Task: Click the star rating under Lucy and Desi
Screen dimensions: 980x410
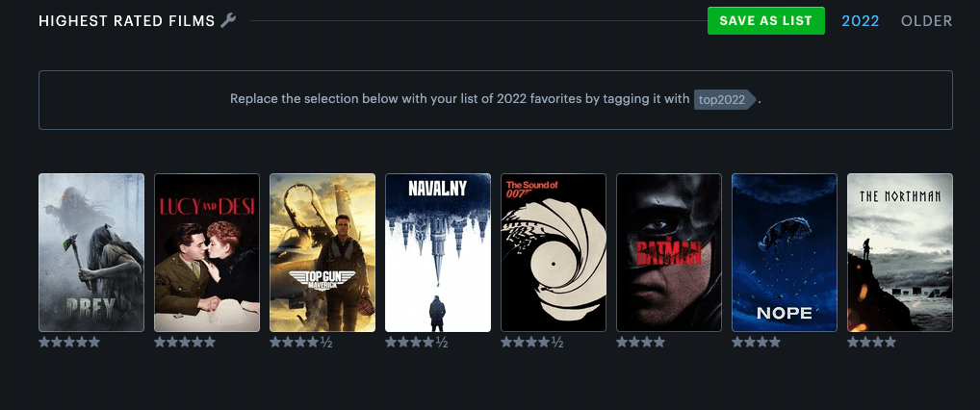Action: click(x=185, y=342)
